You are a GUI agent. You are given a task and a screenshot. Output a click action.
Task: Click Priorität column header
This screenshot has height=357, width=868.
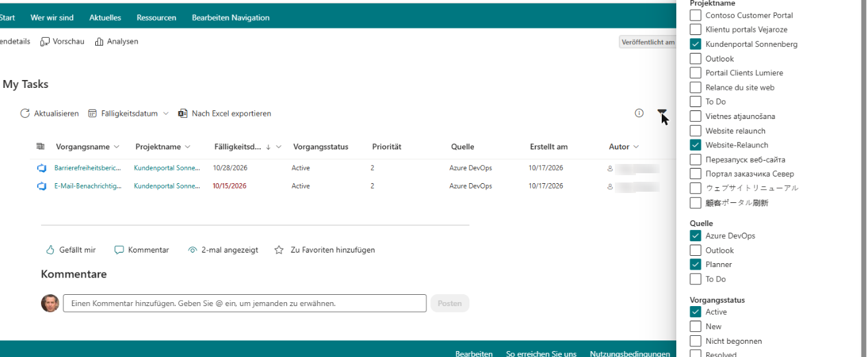click(x=387, y=147)
